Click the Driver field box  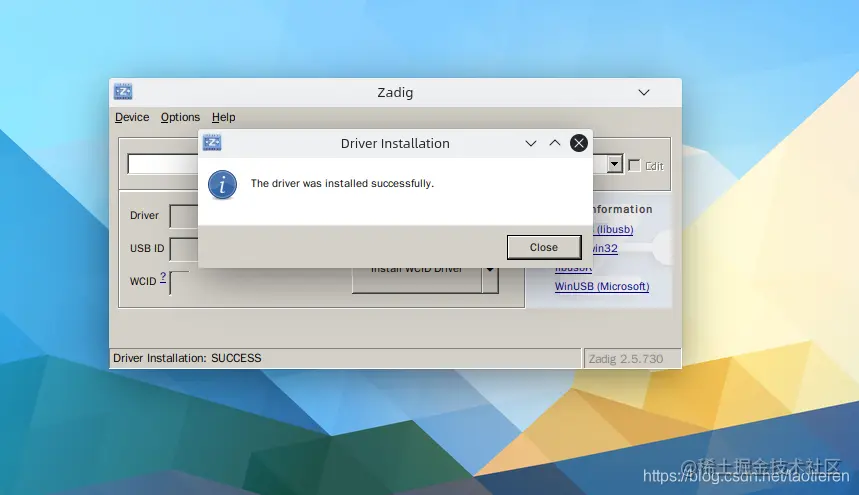tap(184, 216)
